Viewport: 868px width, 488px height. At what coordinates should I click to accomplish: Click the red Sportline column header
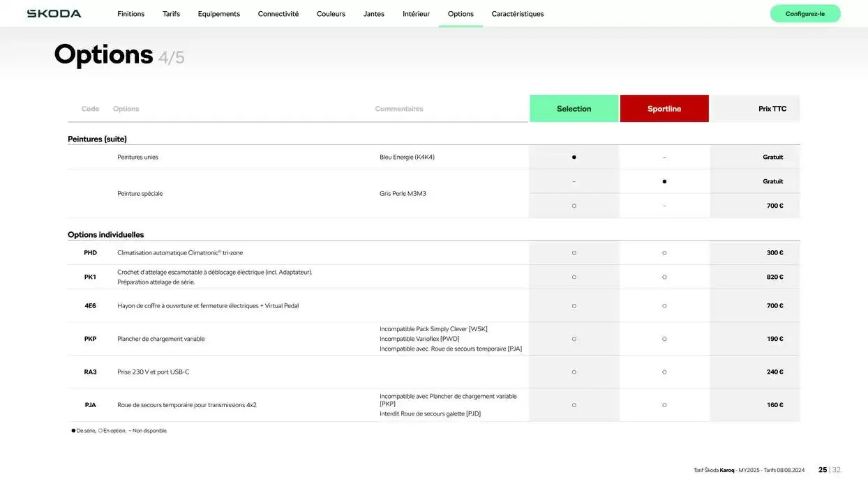(664, 109)
